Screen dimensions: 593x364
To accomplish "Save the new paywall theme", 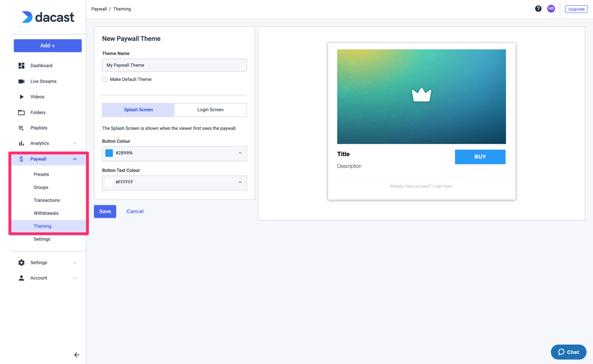I will click(x=105, y=211).
